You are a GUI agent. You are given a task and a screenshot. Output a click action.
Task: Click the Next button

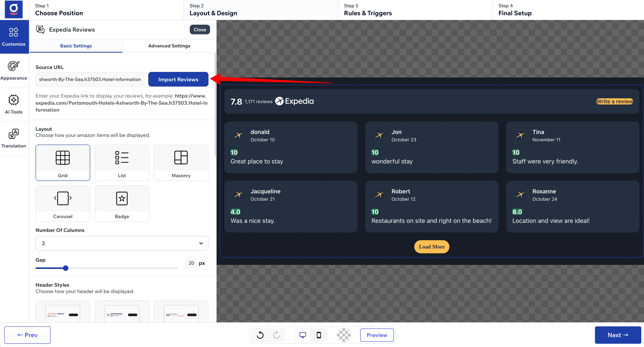click(x=618, y=335)
